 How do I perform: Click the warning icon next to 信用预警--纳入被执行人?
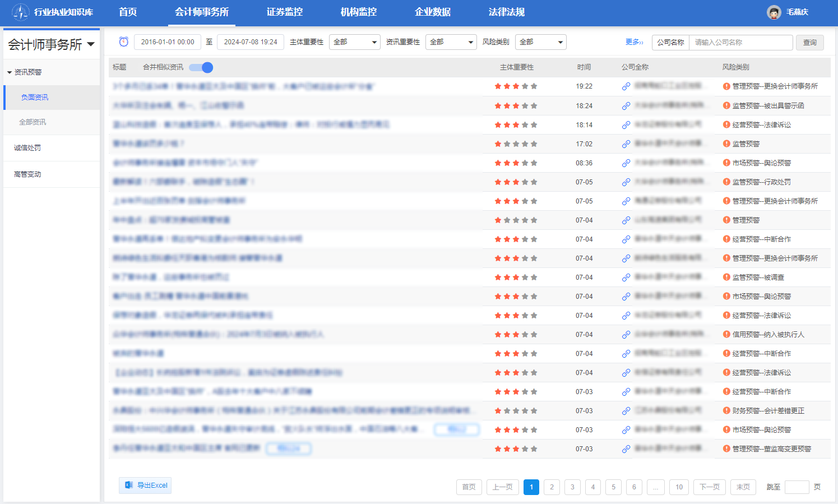726,335
